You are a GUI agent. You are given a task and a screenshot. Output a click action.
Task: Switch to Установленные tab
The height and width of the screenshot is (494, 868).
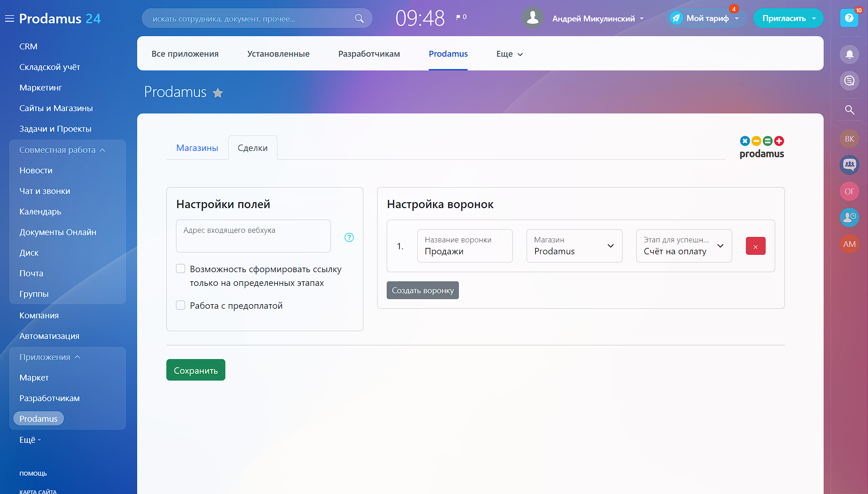[x=278, y=54]
